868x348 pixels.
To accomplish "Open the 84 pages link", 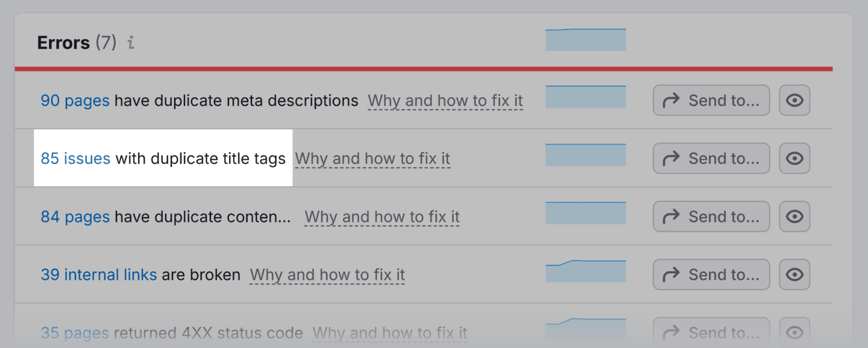I will (75, 217).
